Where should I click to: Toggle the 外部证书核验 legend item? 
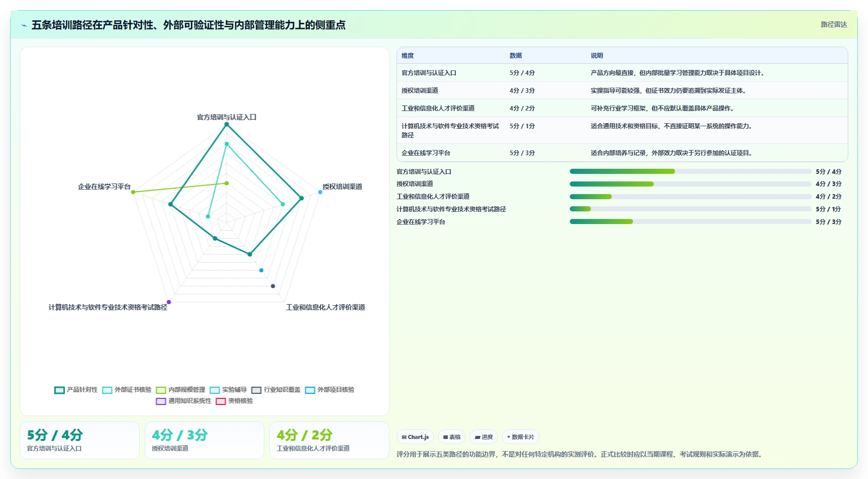(x=127, y=390)
